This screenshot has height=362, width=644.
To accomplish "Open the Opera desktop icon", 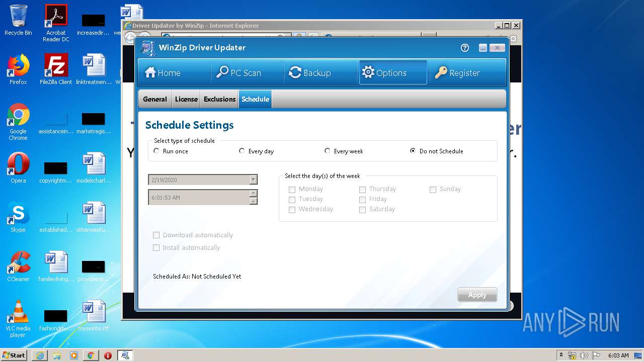I will (18, 168).
